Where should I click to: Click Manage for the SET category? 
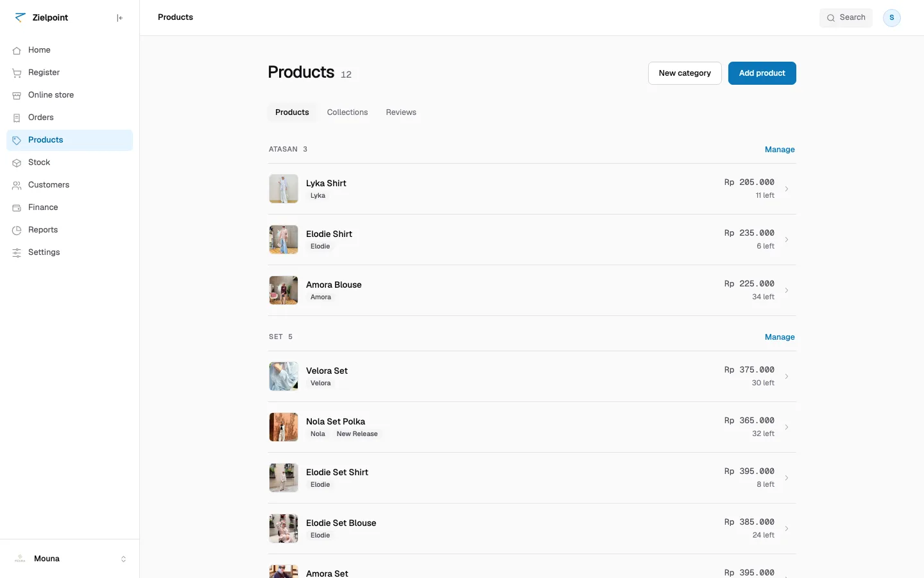click(x=780, y=337)
